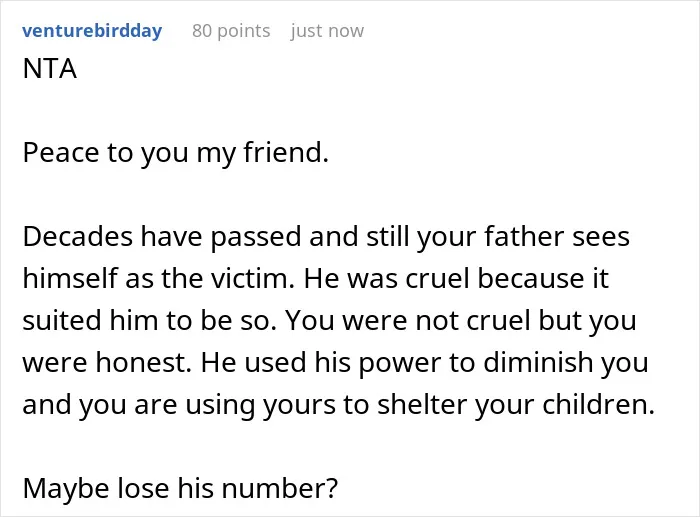Screen dimensions: 700x517
Task: Click the word 'Peace' in the greeting
Action: [x=61, y=153]
